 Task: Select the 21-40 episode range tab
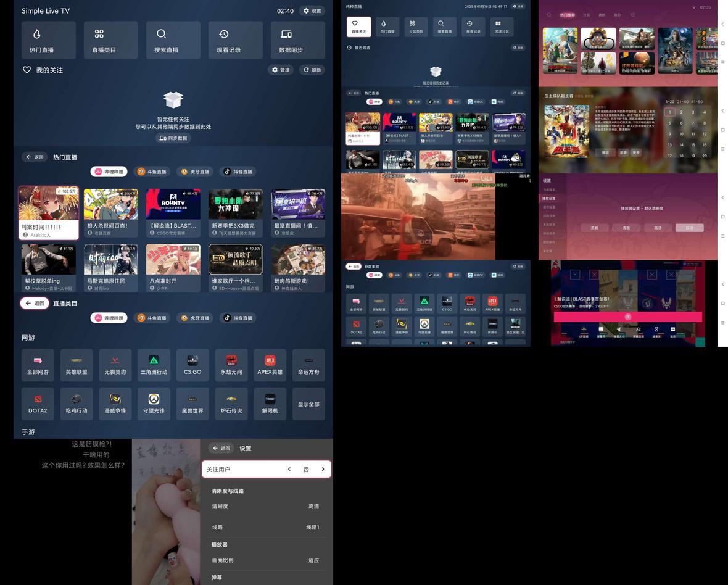(682, 102)
